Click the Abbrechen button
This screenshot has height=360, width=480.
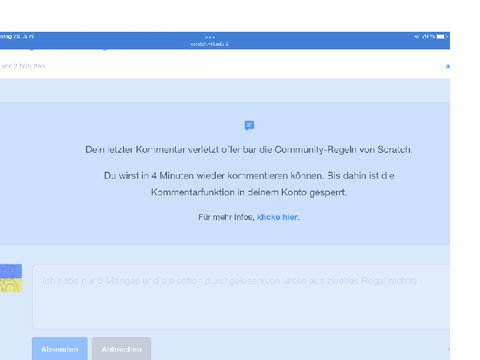point(122,349)
